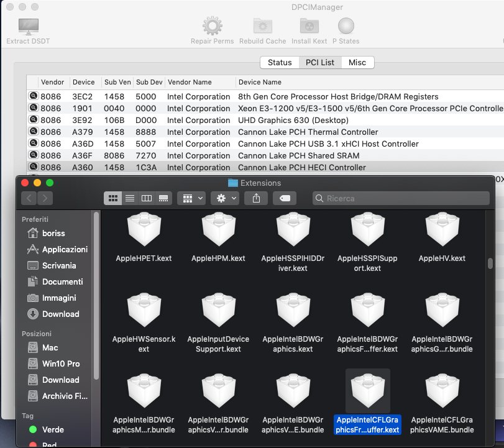Click lookup icon for 1901 row
Image resolution: width=504 pixels, height=448 pixels.
point(34,107)
